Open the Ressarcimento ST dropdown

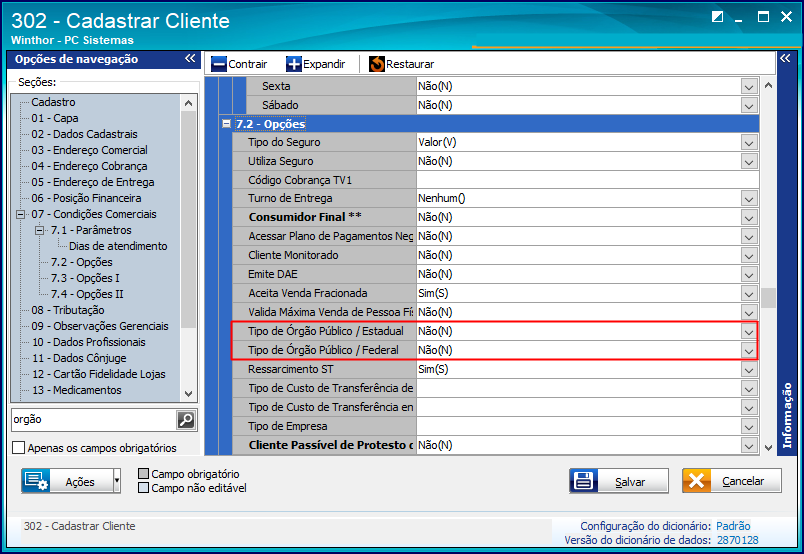click(x=749, y=369)
